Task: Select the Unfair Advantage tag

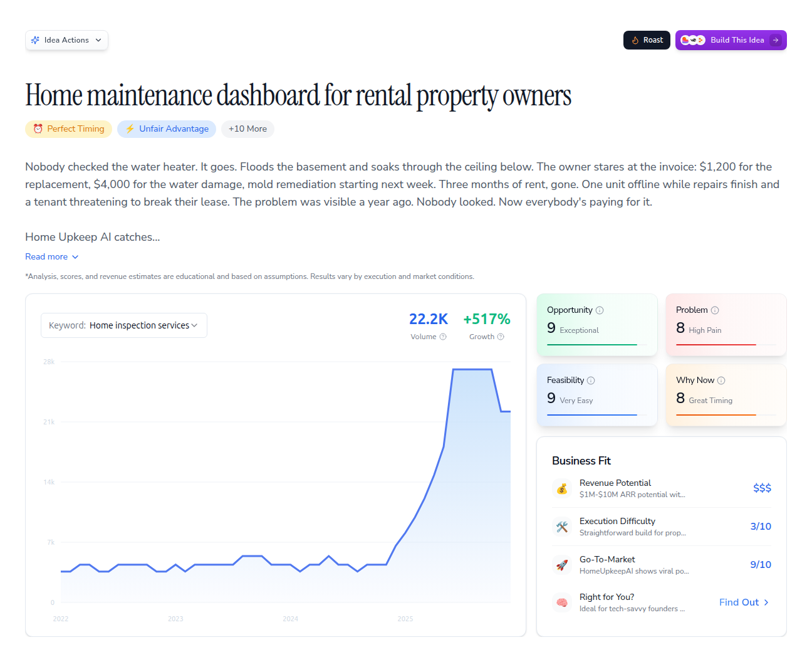Action: [167, 129]
